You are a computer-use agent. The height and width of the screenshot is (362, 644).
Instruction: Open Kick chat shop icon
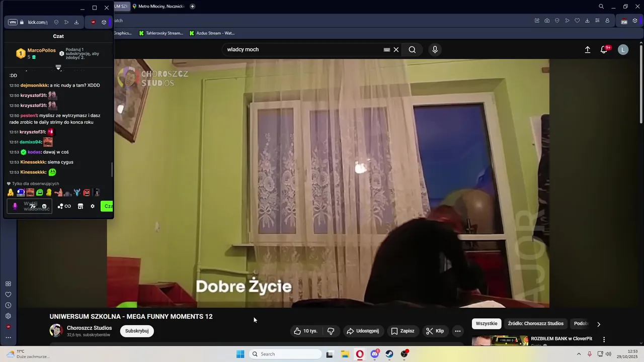(80, 206)
